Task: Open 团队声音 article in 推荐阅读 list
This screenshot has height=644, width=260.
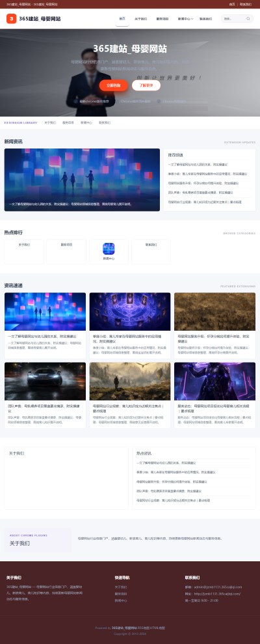Action: (x=201, y=193)
